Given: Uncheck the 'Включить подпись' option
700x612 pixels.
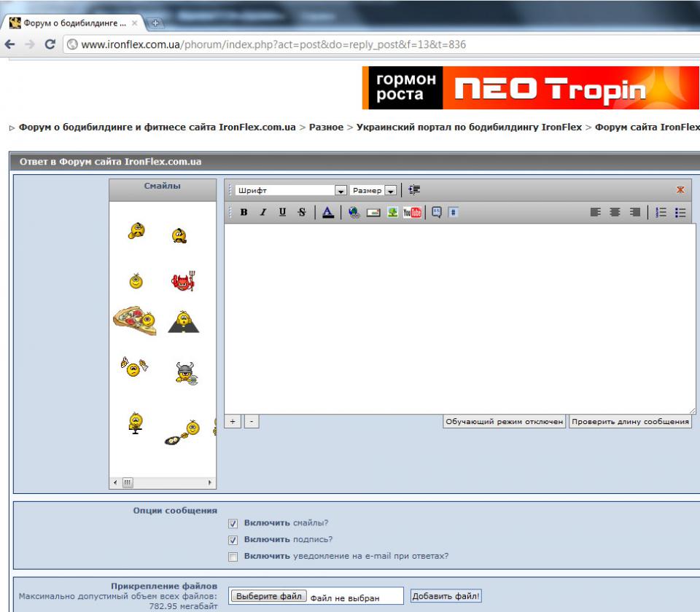Looking at the screenshot, I should pos(233,540).
